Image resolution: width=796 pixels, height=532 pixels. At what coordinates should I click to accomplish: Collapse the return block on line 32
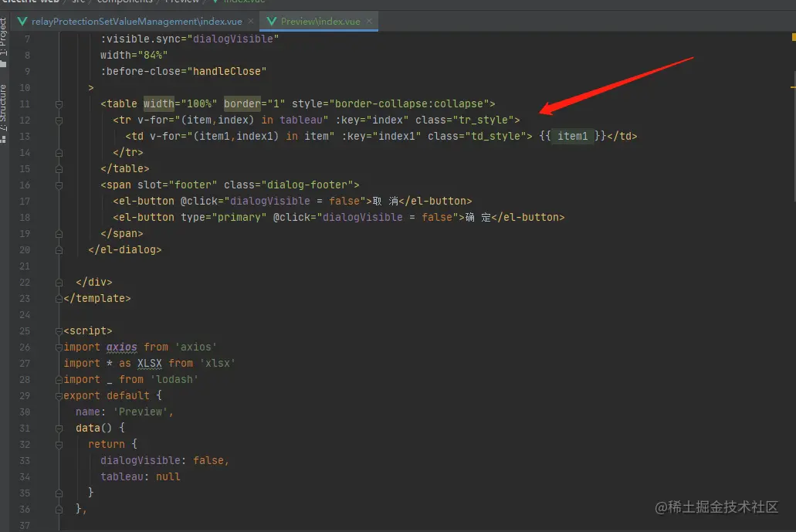click(59, 445)
